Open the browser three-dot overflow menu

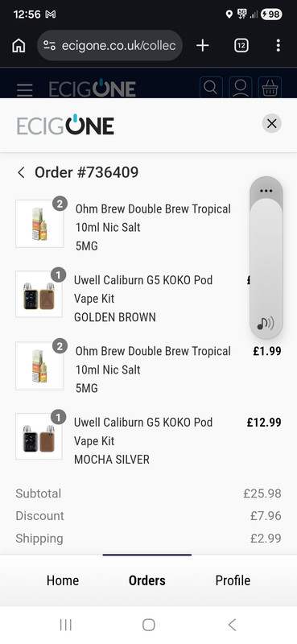point(278,46)
